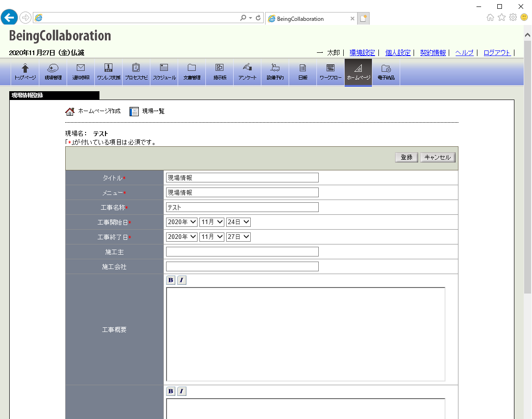Open 環境設定 link
The width and height of the screenshot is (532, 419).
pyautogui.click(x=362, y=53)
